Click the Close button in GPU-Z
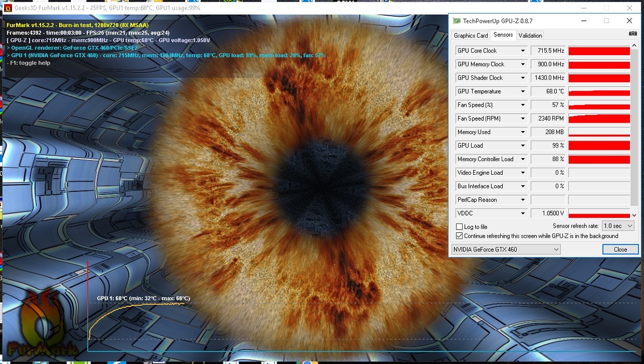 tap(620, 249)
